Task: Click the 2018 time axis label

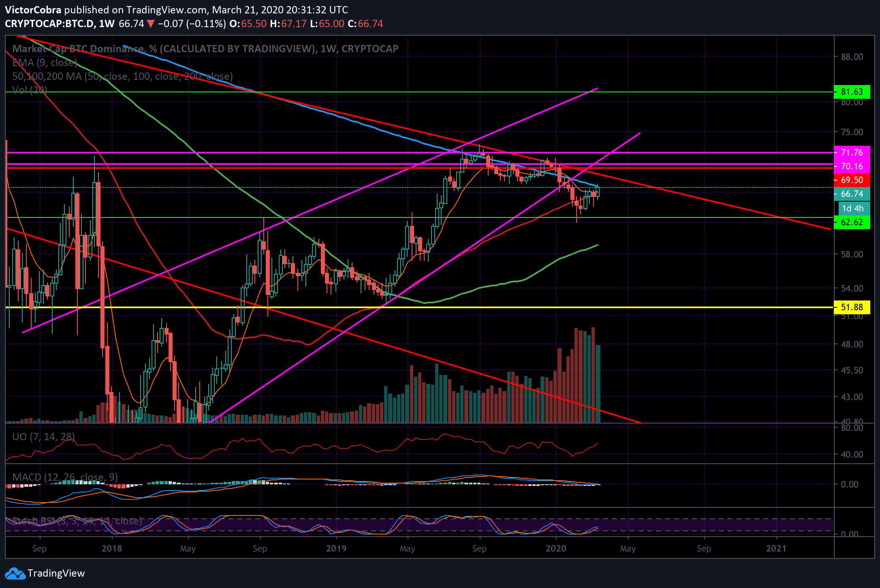Action: click(x=112, y=548)
